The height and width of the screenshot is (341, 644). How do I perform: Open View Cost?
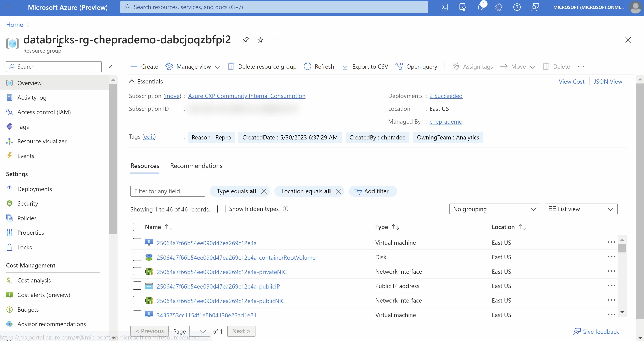tap(571, 82)
